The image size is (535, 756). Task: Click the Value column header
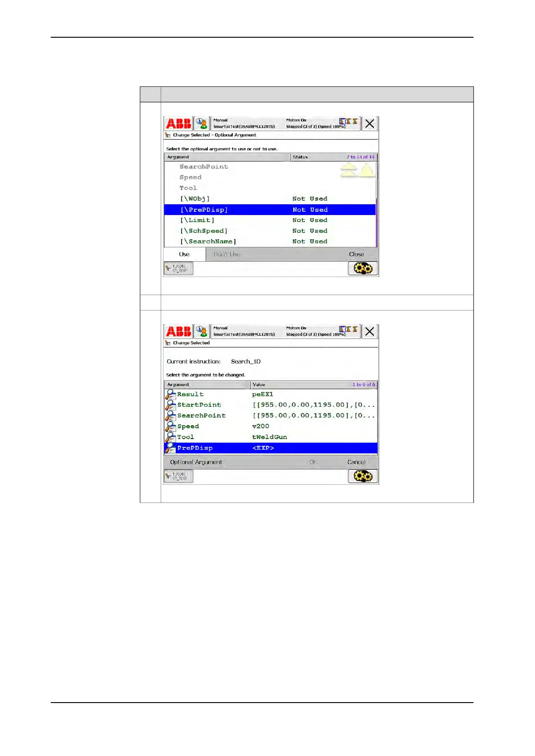coord(314,385)
